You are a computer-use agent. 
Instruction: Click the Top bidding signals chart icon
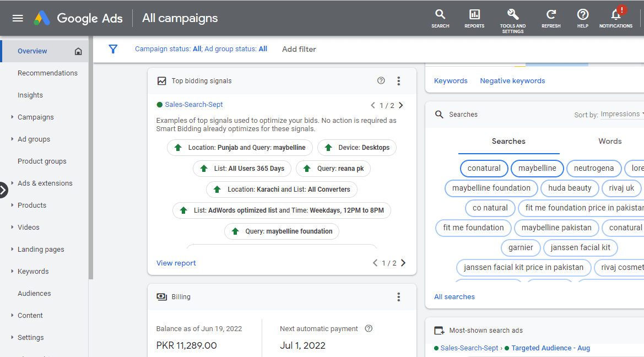[x=162, y=81]
